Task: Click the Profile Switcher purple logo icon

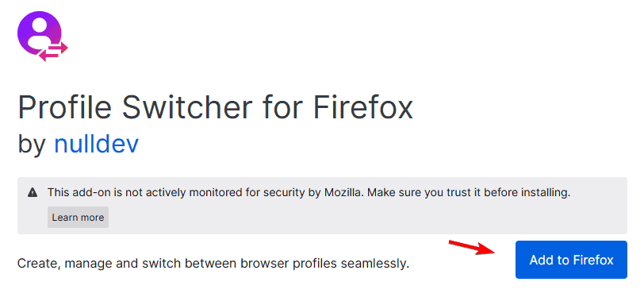Action: coord(42,37)
